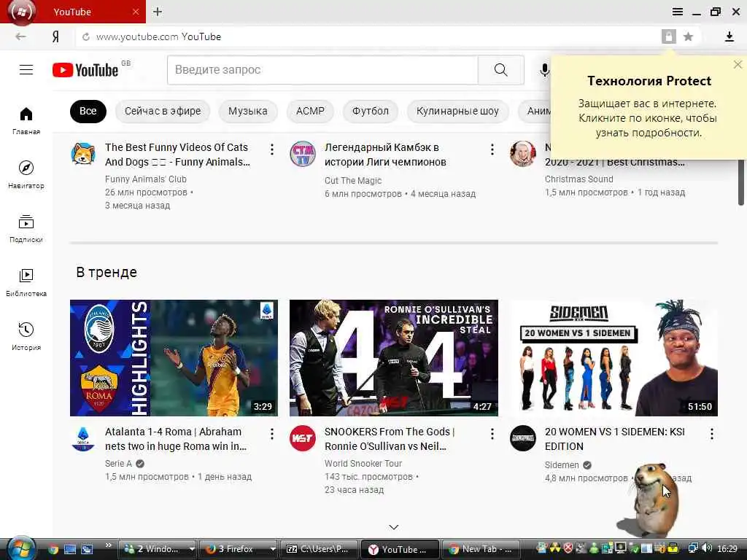Bookmark page with star icon
This screenshot has width=747, height=560.
(x=688, y=36)
